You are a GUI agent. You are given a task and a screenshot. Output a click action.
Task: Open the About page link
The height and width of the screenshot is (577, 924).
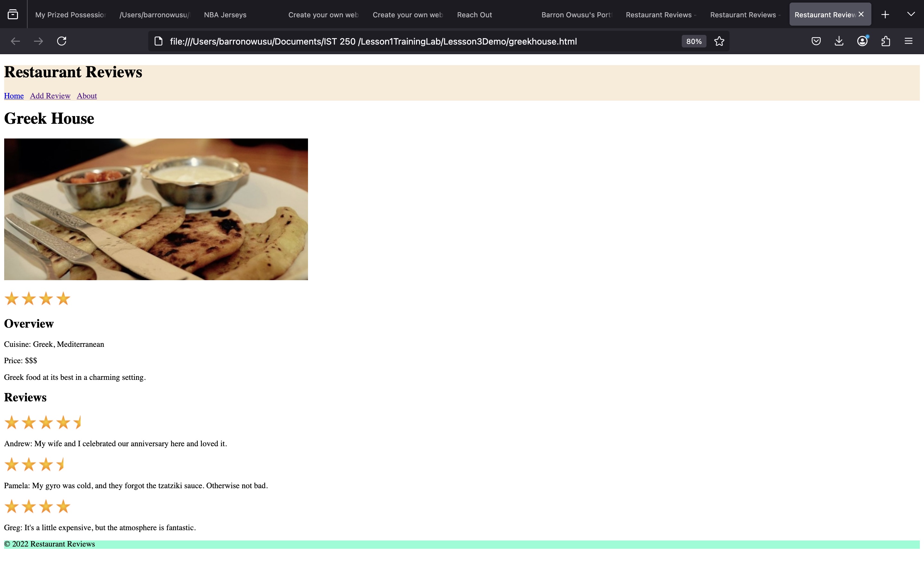pos(87,96)
